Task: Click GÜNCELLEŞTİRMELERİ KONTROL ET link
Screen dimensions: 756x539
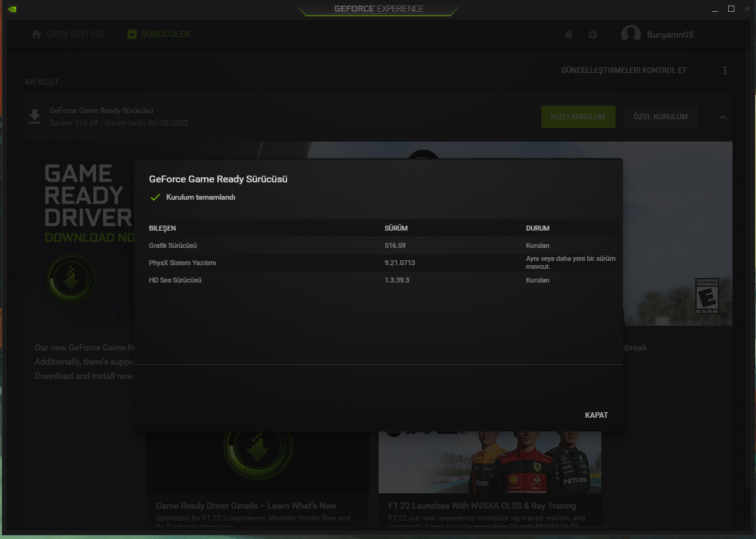Action: point(624,70)
